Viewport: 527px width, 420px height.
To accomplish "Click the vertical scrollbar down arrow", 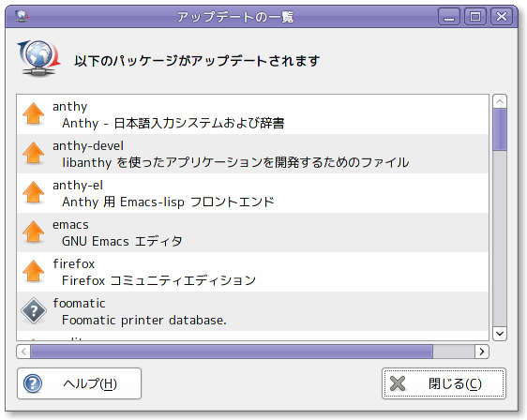I will point(500,334).
